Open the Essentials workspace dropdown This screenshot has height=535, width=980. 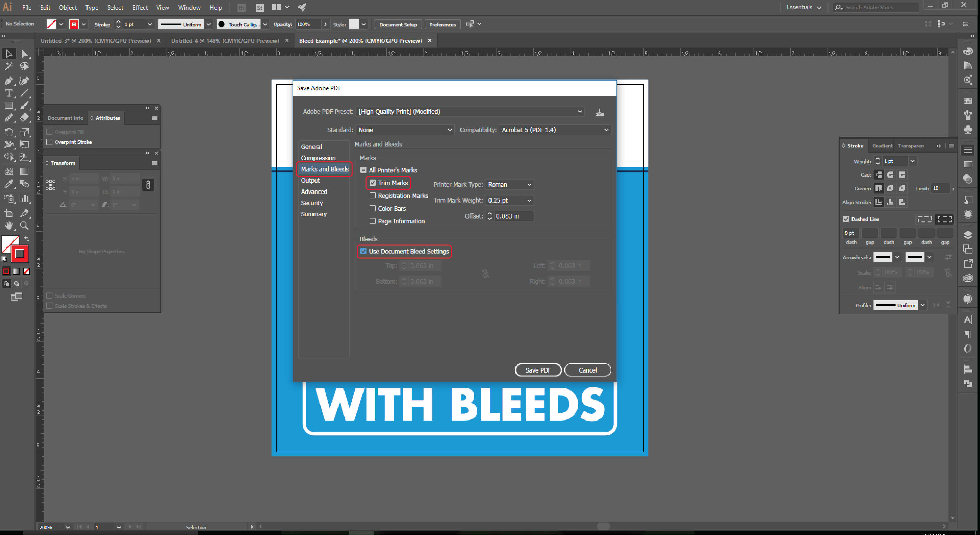pyautogui.click(x=803, y=7)
